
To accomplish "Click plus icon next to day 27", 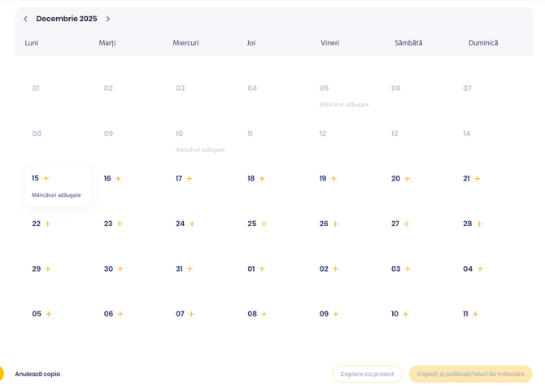I will click(x=406, y=224).
